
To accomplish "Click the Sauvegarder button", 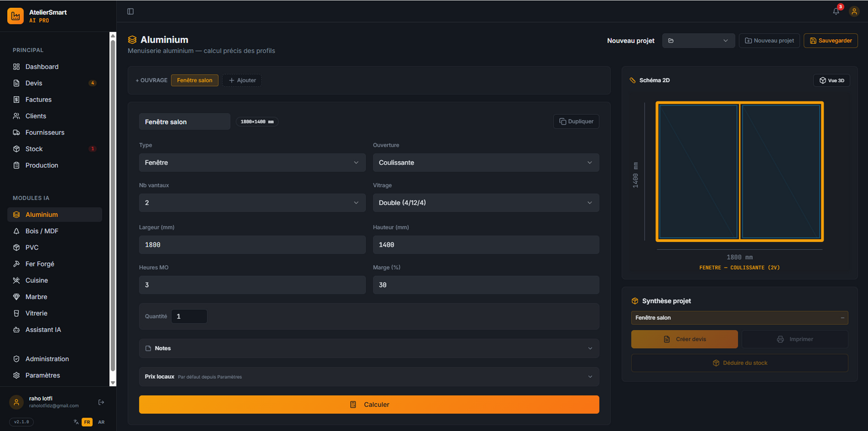I will (x=830, y=40).
